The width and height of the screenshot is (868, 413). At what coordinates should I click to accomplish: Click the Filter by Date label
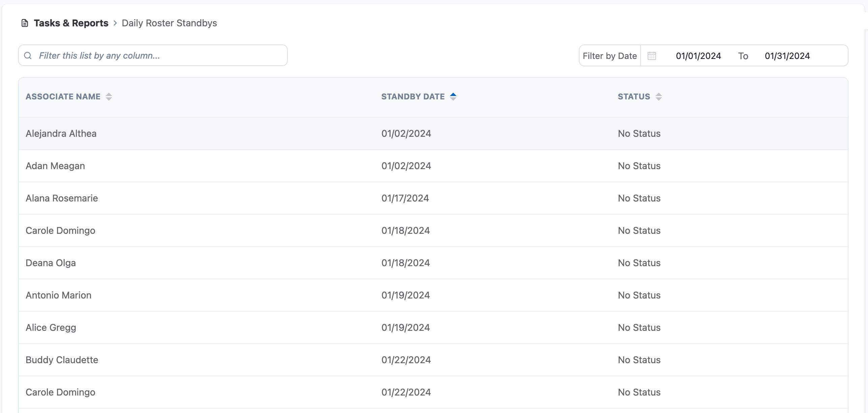point(610,56)
